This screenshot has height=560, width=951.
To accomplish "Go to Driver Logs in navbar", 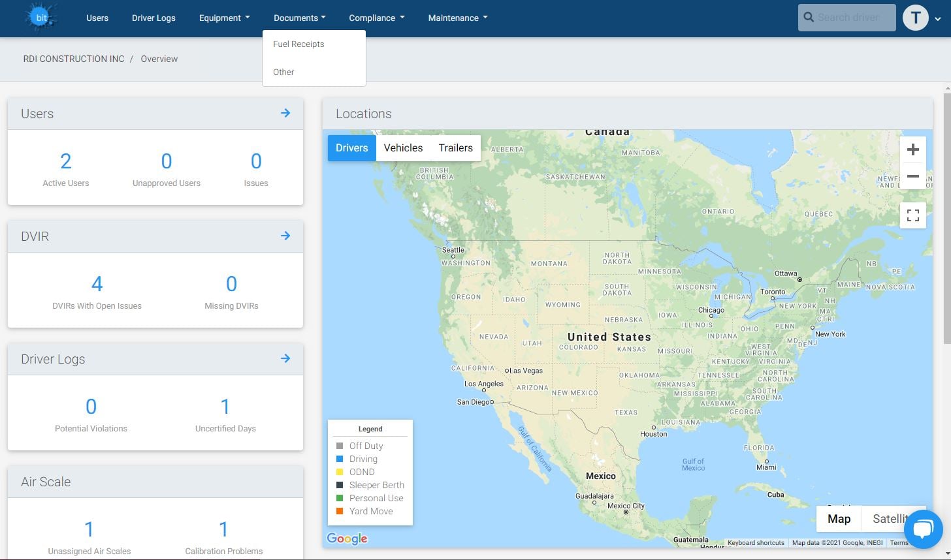I will coord(153,18).
